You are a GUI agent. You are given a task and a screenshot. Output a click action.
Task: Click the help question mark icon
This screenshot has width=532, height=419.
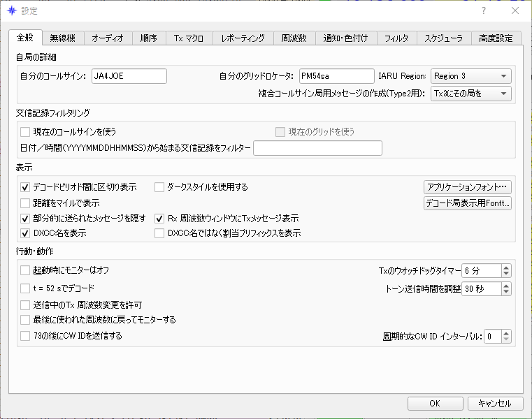click(x=484, y=11)
